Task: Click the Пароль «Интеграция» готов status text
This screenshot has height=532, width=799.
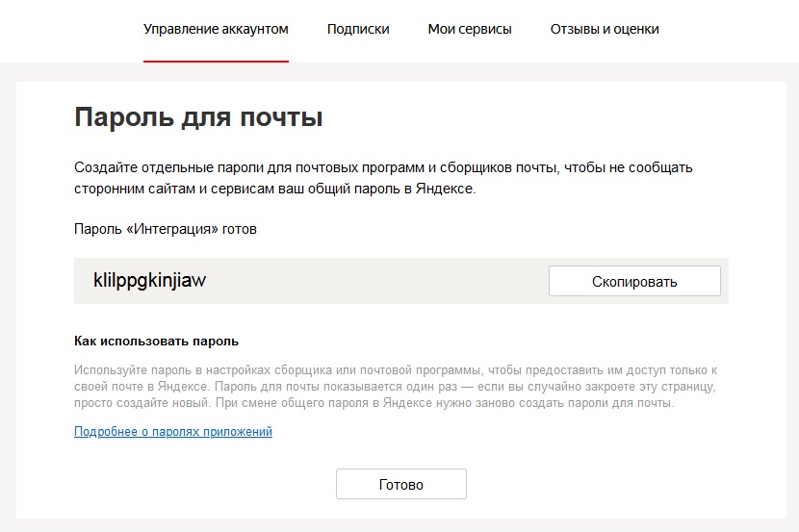Action: (166, 229)
